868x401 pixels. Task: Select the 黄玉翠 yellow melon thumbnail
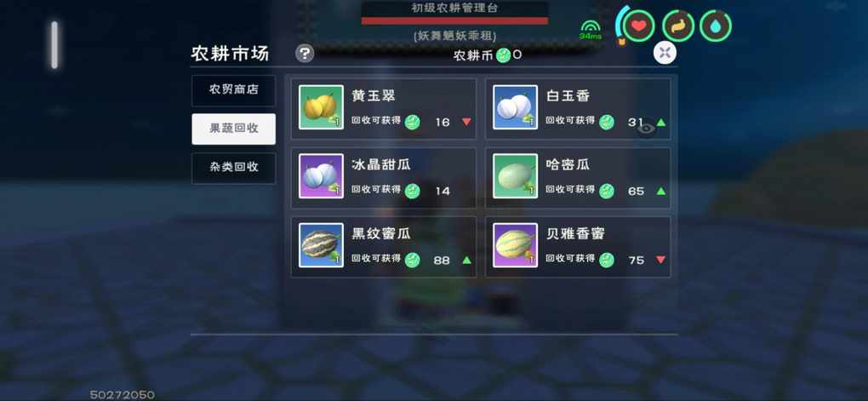click(321, 107)
